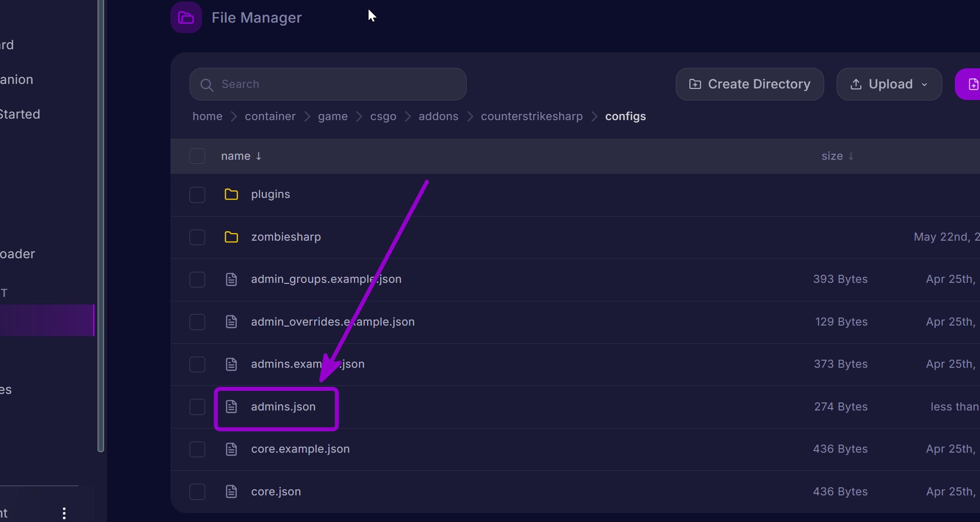Click file icon of core.json
This screenshot has width=980, height=522.
click(231, 491)
